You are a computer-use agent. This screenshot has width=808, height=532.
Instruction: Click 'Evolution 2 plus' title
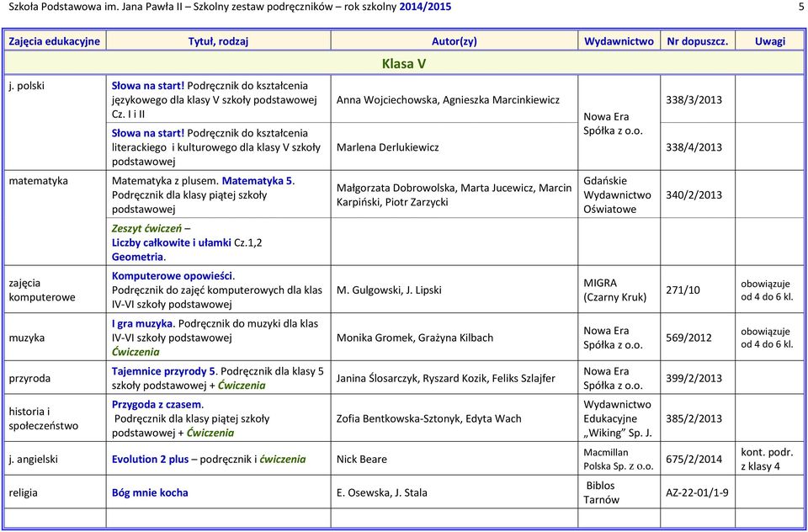[151, 459]
